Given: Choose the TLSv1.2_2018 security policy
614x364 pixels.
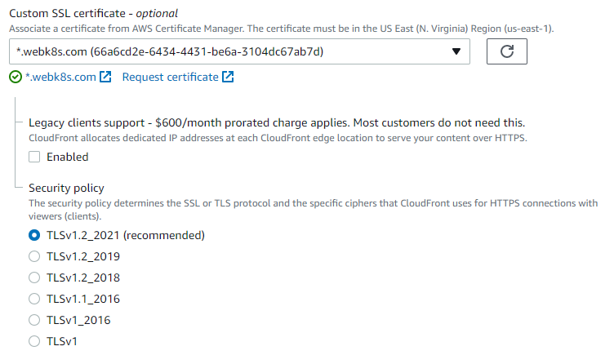Looking at the screenshot, I should [x=34, y=277].
